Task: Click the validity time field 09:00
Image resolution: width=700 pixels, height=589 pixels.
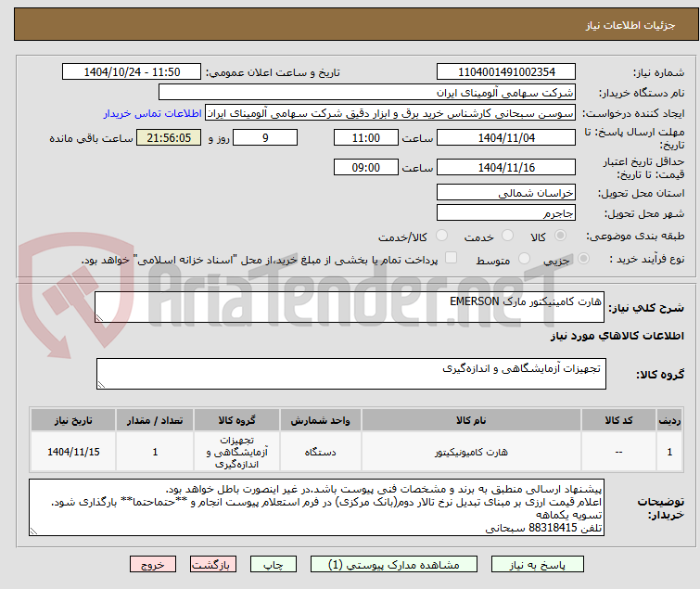Action: (365, 168)
